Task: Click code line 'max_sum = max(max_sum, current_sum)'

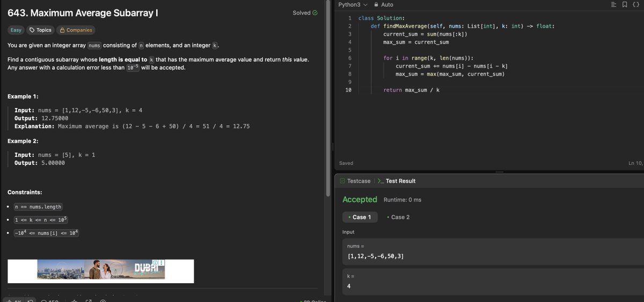Action: pos(450,74)
